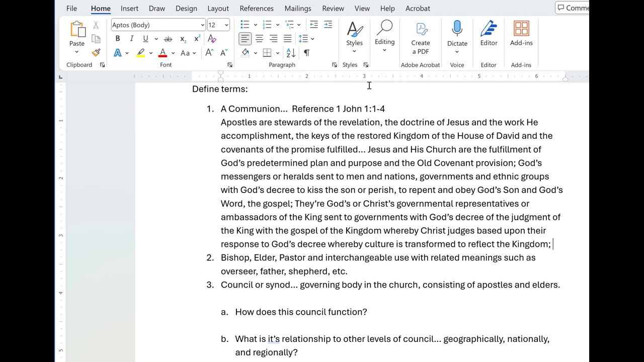Click the ruler tab selector box
Screen dimensions: 644x362
[61, 77]
